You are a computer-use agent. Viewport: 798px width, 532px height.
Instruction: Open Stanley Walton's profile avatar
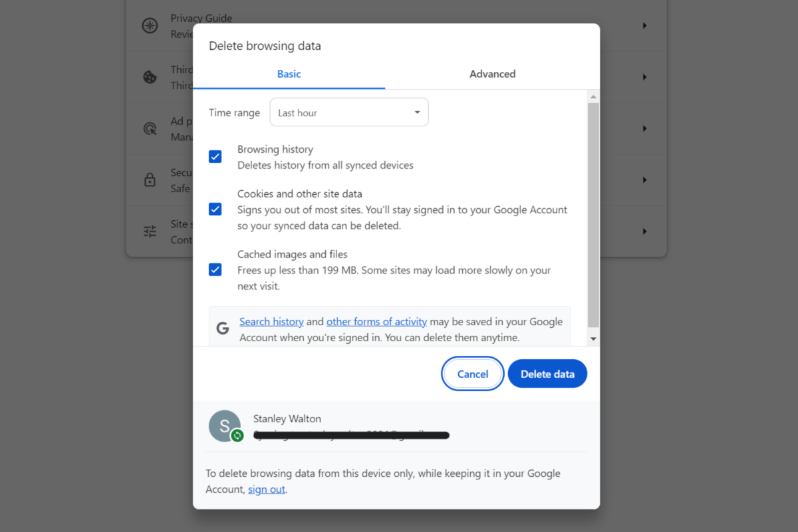(225, 426)
